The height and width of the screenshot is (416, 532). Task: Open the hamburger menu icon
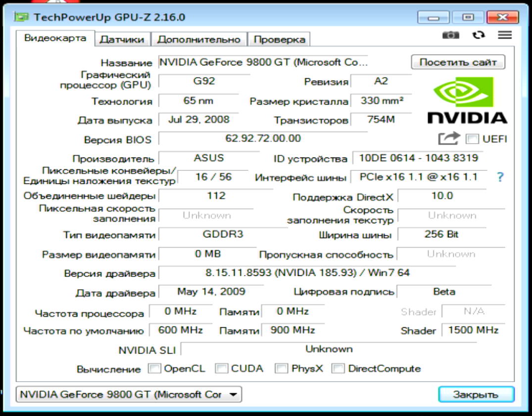coord(505,35)
